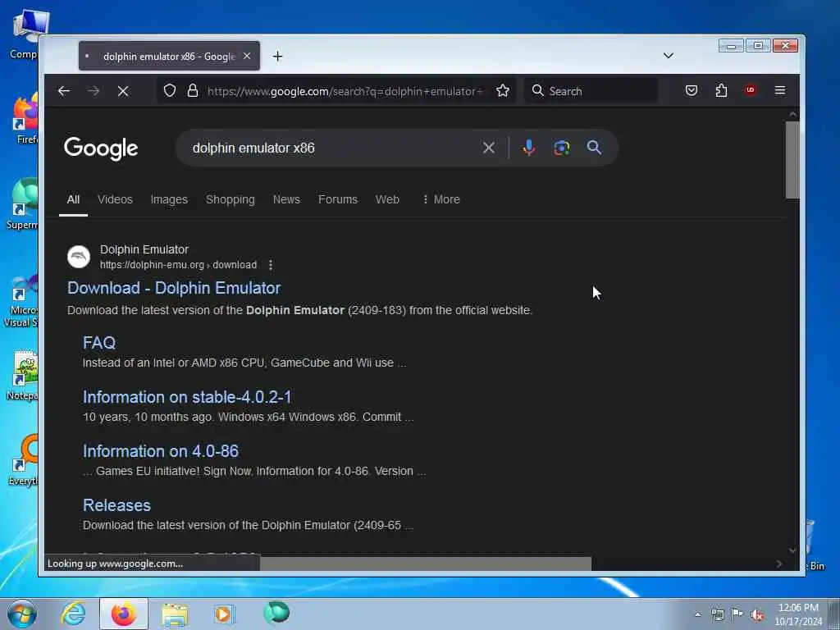Open uBlock Origin extension icon
The image size is (840, 630).
751,90
